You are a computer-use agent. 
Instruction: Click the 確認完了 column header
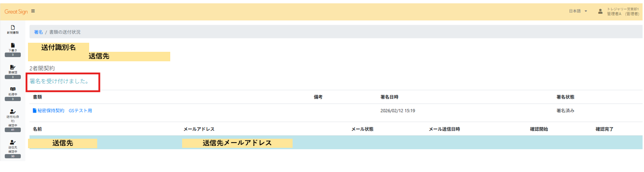pyautogui.click(x=605, y=129)
